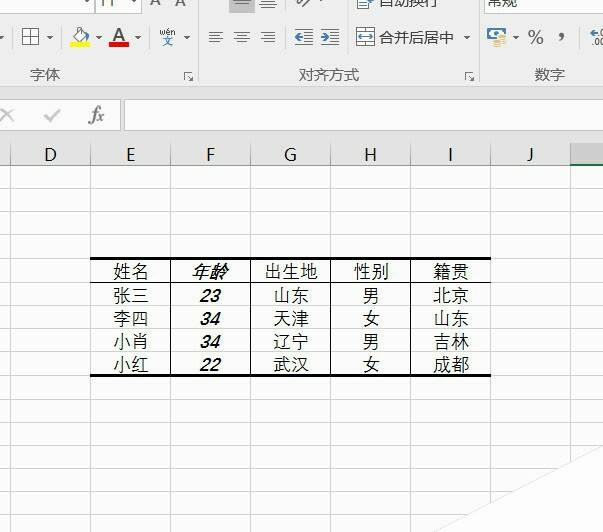The height and width of the screenshot is (532, 603).
Task: Expand the phonetic guide dropdown arrow
Action: click(187, 37)
